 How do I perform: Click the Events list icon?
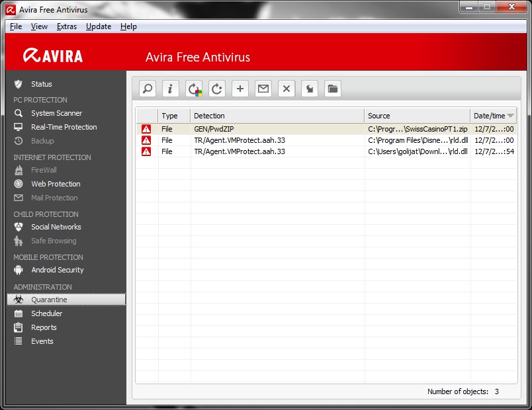tap(19, 341)
